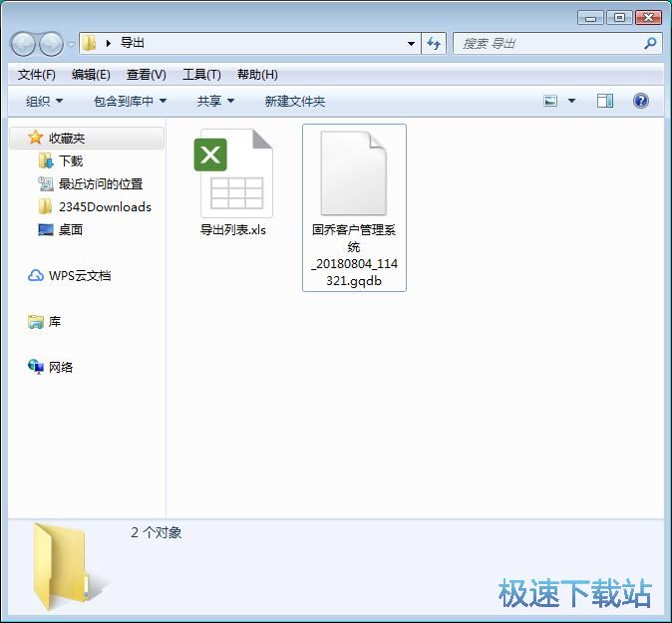The width and height of the screenshot is (672, 623).
Task: Click the 桌面 monitor icon
Action: tap(46, 229)
